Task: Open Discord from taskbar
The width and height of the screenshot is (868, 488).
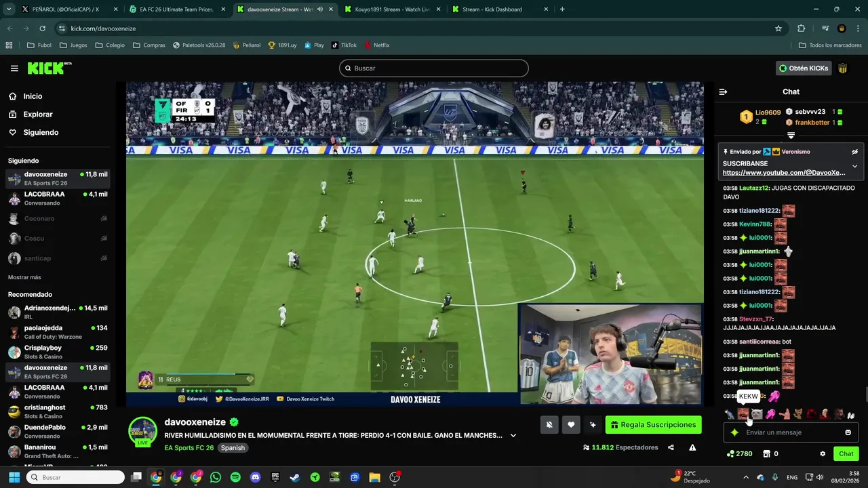Action: pos(255,477)
